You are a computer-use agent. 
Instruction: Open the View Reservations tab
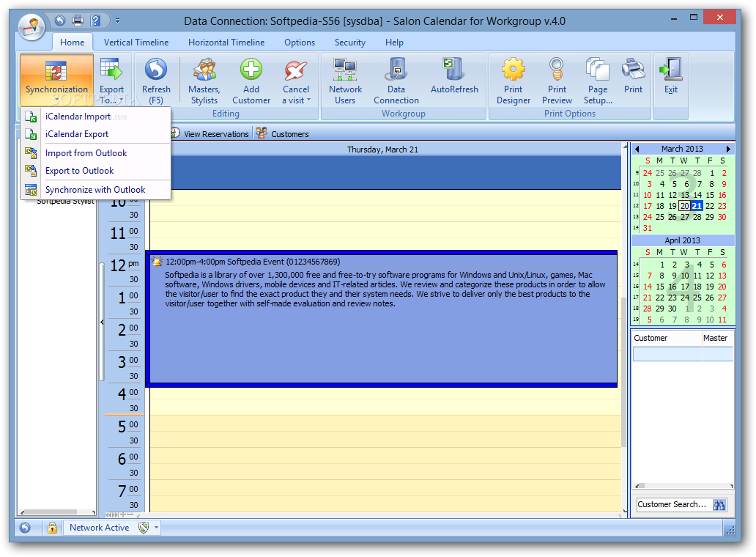coord(210,133)
